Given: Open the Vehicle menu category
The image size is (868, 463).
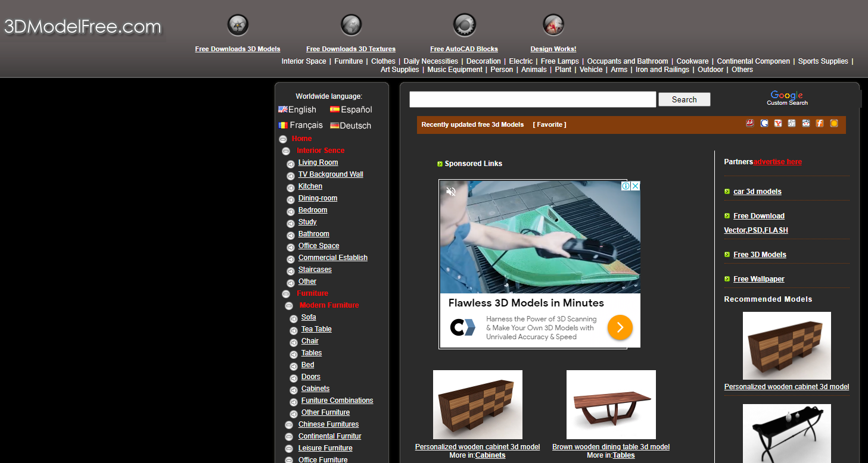Looking at the screenshot, I should click(x=591, y=70).
